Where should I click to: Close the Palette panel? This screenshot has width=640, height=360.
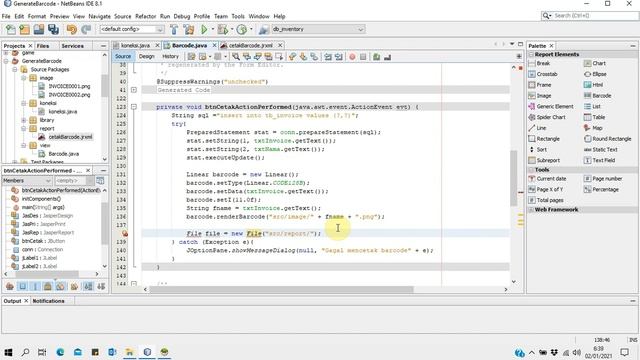(551, 46)
